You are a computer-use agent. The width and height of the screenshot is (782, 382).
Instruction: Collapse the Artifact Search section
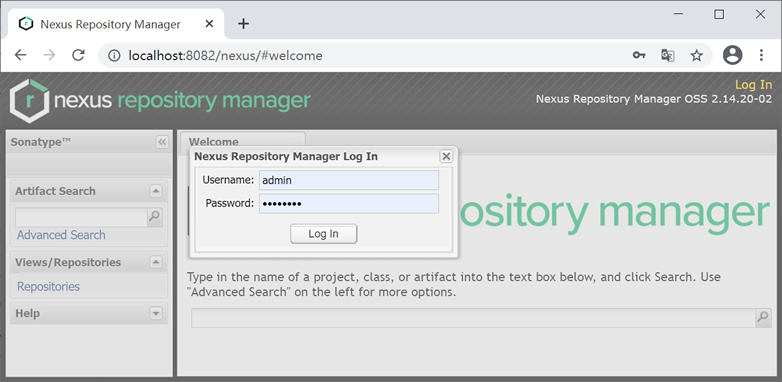[x=156, y=191]
